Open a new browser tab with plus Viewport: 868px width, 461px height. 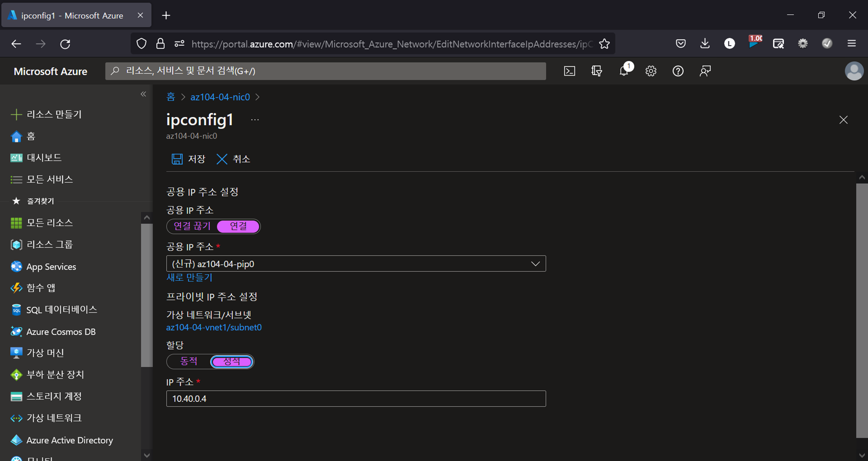[166, 16]
